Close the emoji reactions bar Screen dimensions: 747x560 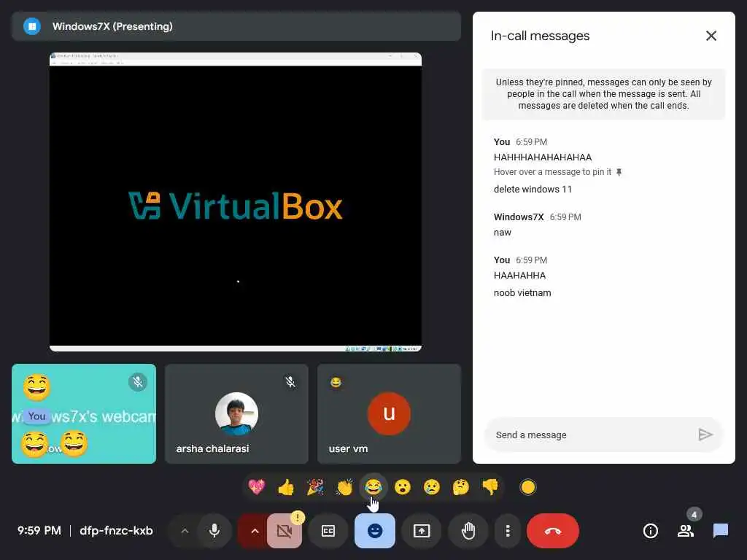[375, 531]
